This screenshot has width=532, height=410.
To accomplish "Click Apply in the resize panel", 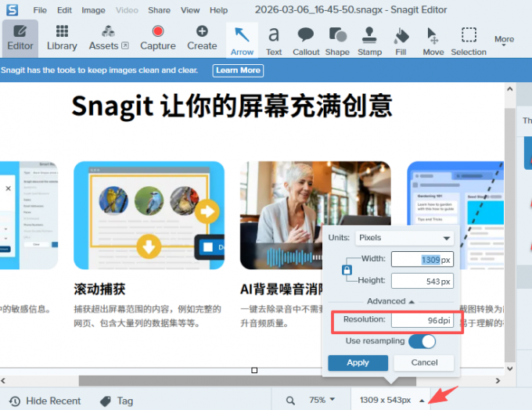I will point(358,363).
